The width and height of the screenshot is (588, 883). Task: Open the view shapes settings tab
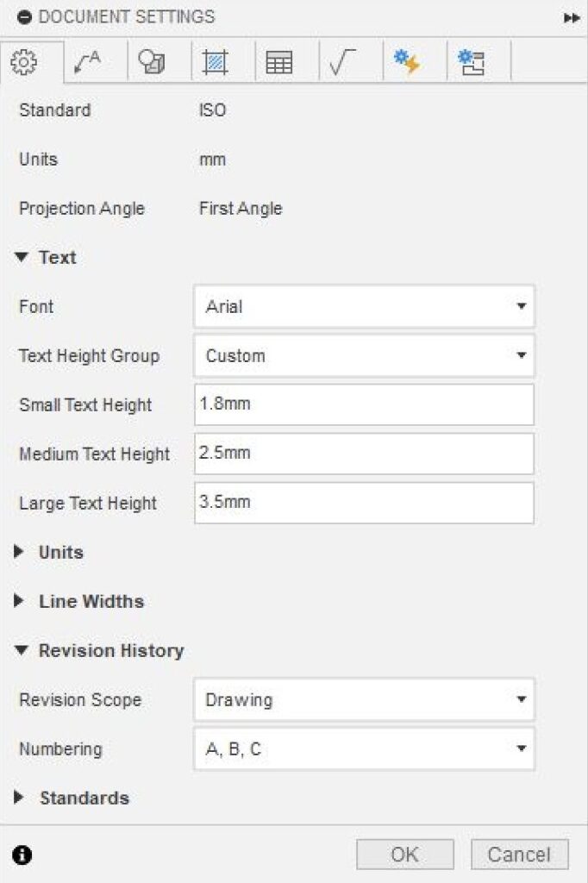[152, 62]
